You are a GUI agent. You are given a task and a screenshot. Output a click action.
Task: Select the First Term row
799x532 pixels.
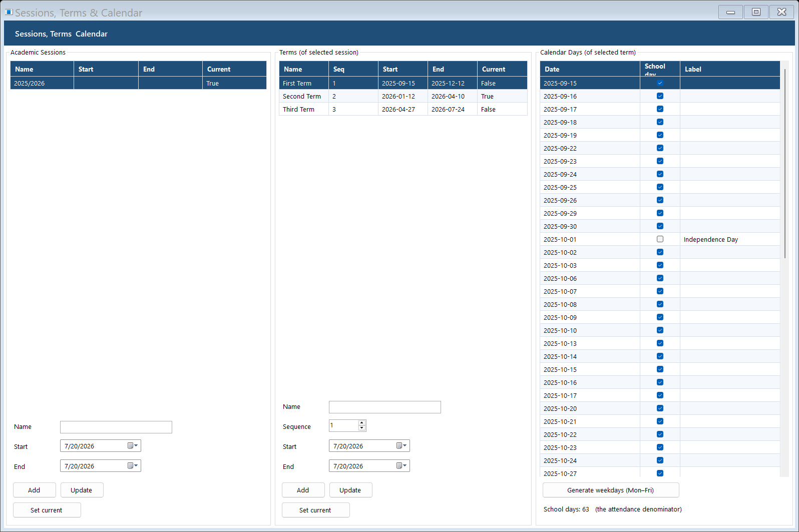(403, 83)
